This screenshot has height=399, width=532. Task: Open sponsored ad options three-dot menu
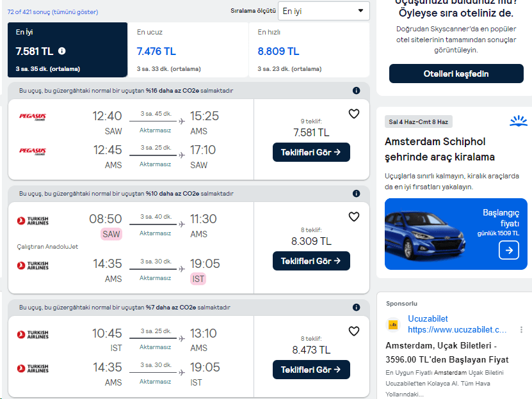[522, 330]
